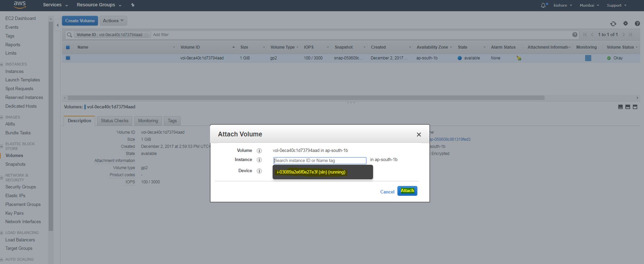Open the help question mark icon
The height and width of the screenshot is (264, 644).
637,23
